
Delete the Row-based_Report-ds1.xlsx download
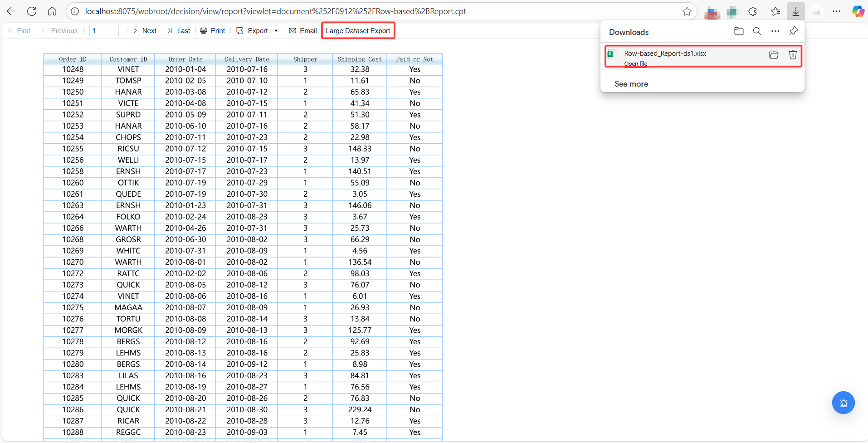793,55
